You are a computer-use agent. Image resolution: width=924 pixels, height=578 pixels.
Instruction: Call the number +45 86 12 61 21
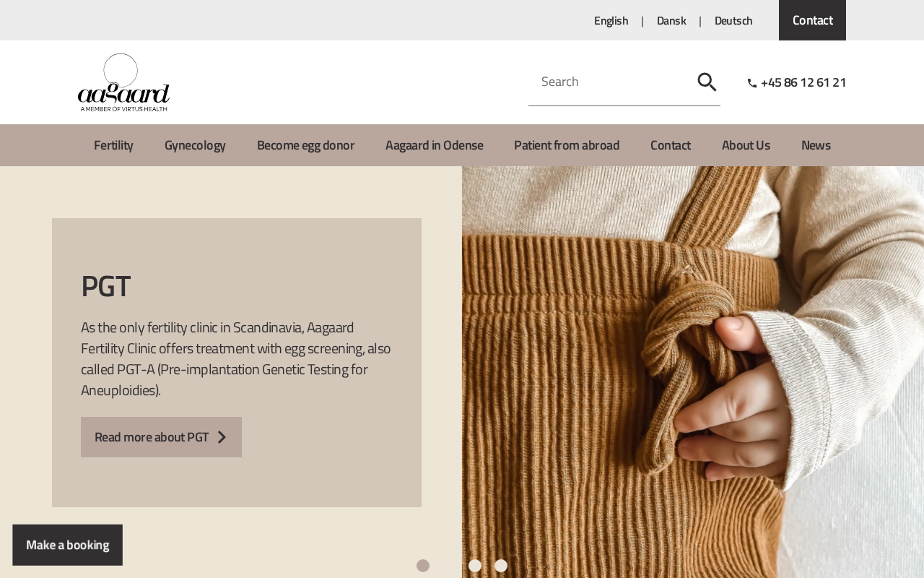803,82
